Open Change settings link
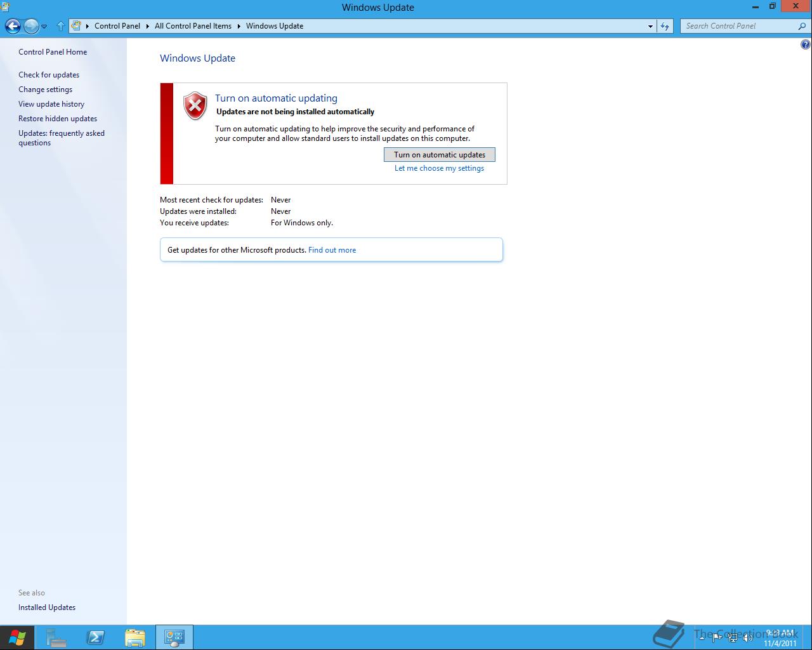The width and height of the screenshot is (812, 650). click(45, 90)
